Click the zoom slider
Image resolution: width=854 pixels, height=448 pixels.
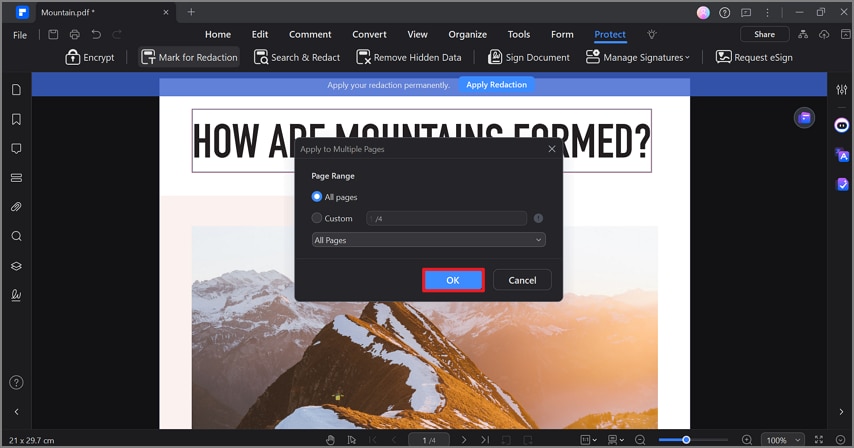[x=692, y=440]
